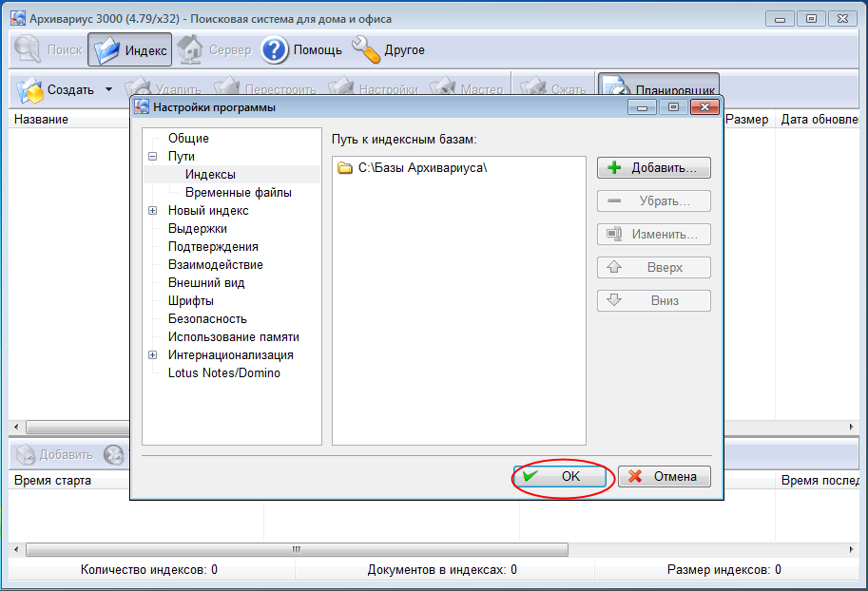
Task: Click the Удалить toolbar button
Action: click(x=163, y=88)
